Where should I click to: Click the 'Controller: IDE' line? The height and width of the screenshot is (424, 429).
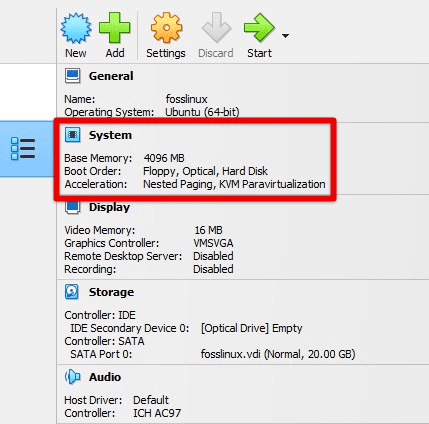pyautogui.click(x=100, y=315)
